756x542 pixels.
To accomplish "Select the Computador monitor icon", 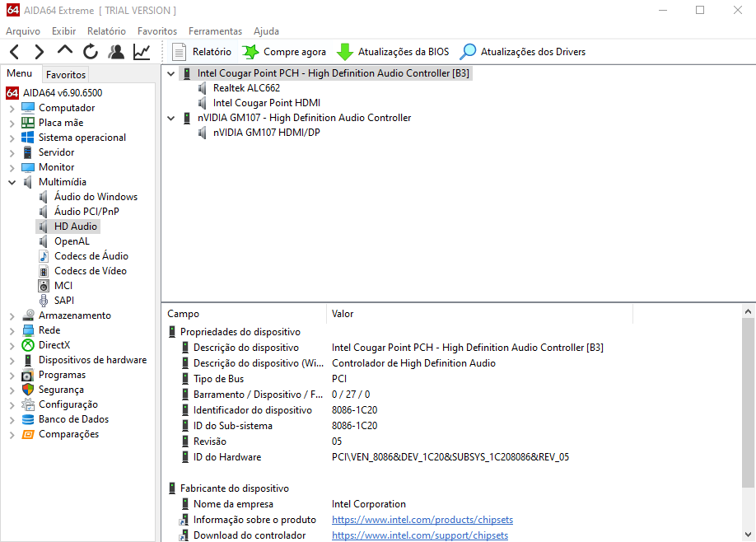I will 28,108.
